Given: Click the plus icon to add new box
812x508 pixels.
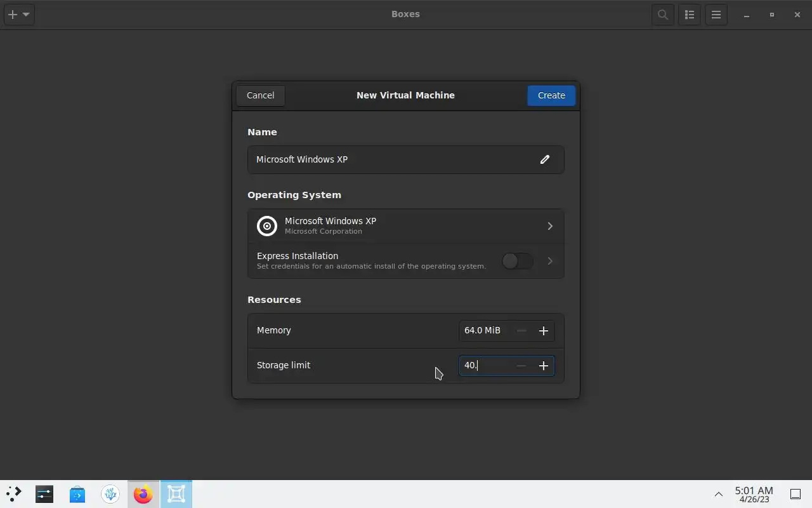Looking at the screenshot, I should (13, 15).
